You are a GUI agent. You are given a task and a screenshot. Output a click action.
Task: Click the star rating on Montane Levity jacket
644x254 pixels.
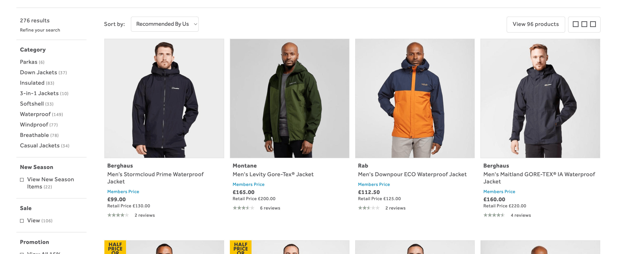[x=243, y=208]
